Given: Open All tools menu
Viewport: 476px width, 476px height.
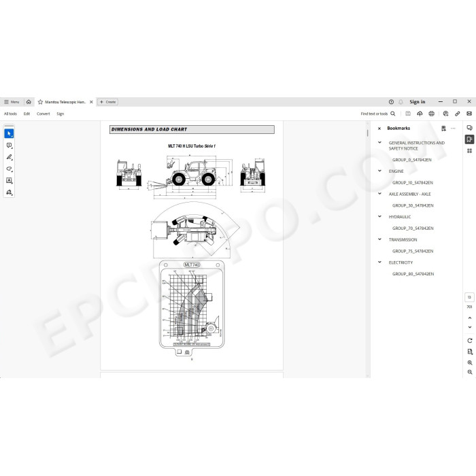Looking at the screenshot, I should click(x=10, y=114).
